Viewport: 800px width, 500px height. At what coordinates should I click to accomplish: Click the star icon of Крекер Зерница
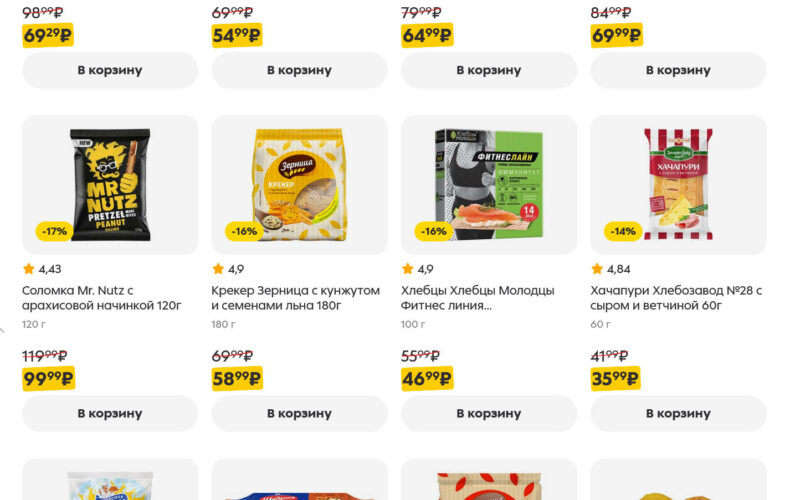[218, 268]
